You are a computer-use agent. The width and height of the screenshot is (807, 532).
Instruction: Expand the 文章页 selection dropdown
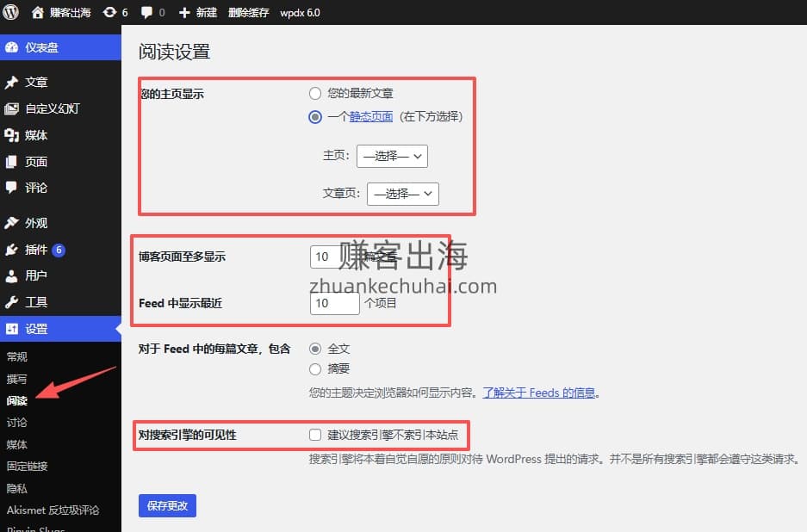click(x=402, y=194)
